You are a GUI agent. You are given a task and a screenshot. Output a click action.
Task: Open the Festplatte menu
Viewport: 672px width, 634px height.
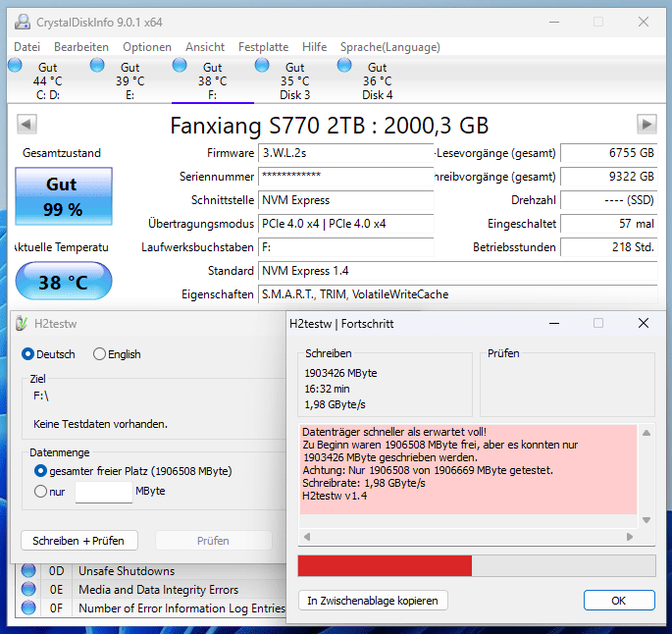(264, 47)
